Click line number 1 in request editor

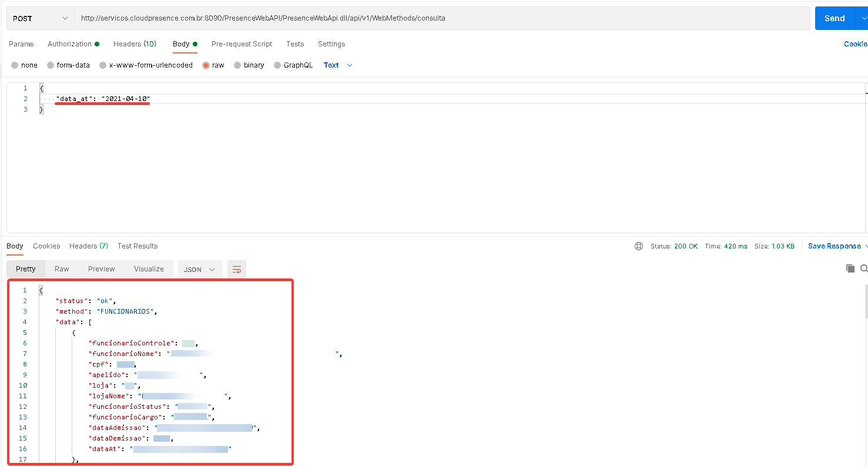tap(25, 88)
